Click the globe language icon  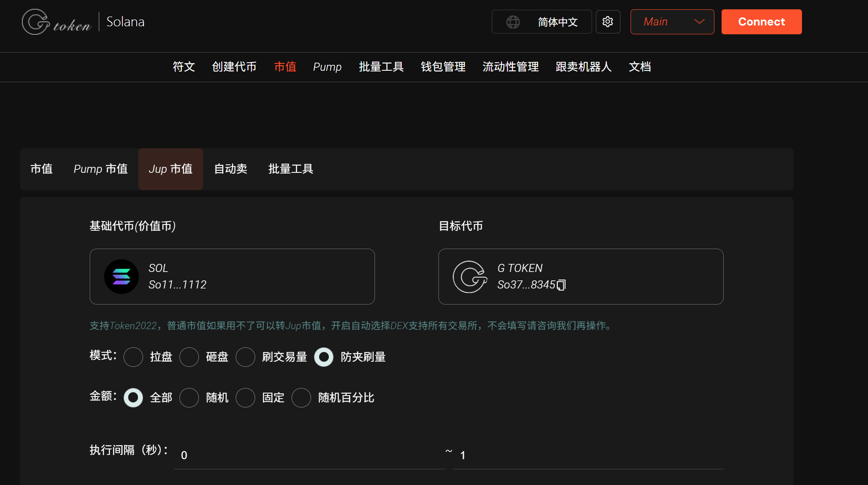pyautogui.click(x=513, y=22)
